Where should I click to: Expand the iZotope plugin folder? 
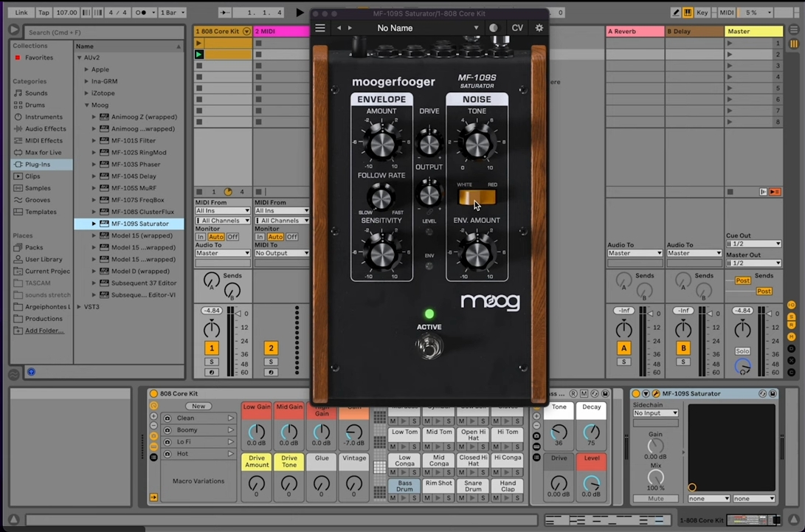(x=86, y=93)
